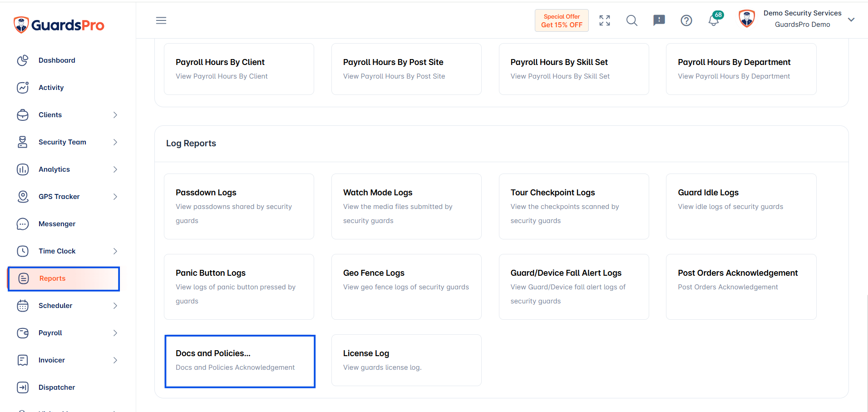Open the help question mark icon
The image size is (868, 412).
[x=686, y=20]
